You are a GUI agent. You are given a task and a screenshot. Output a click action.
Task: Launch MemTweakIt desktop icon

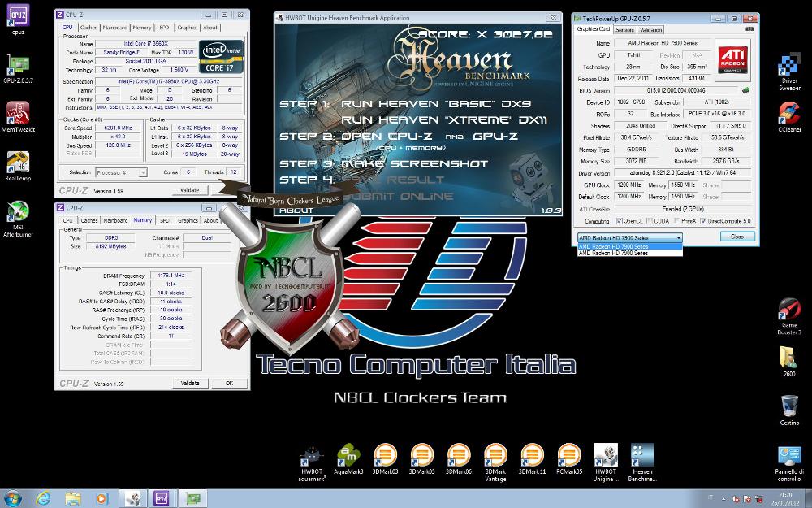[x=18, y=116]
